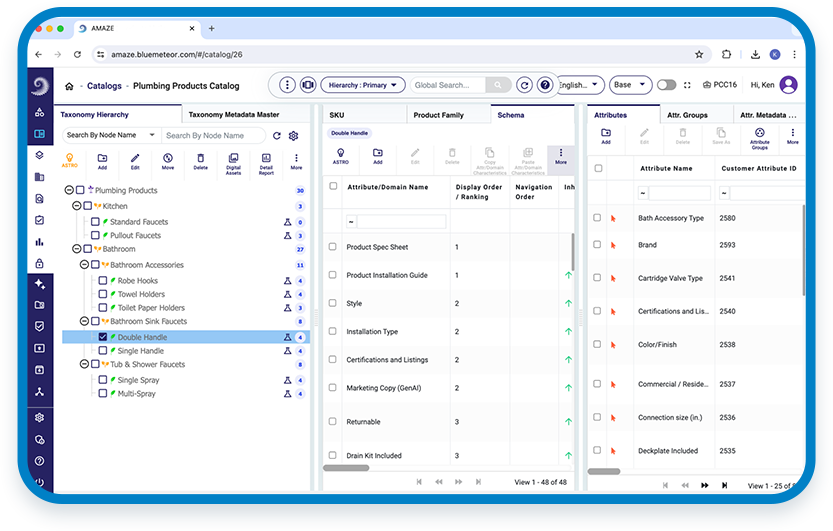Check the Product Spec Sheet row checkbox

point(333,246)
